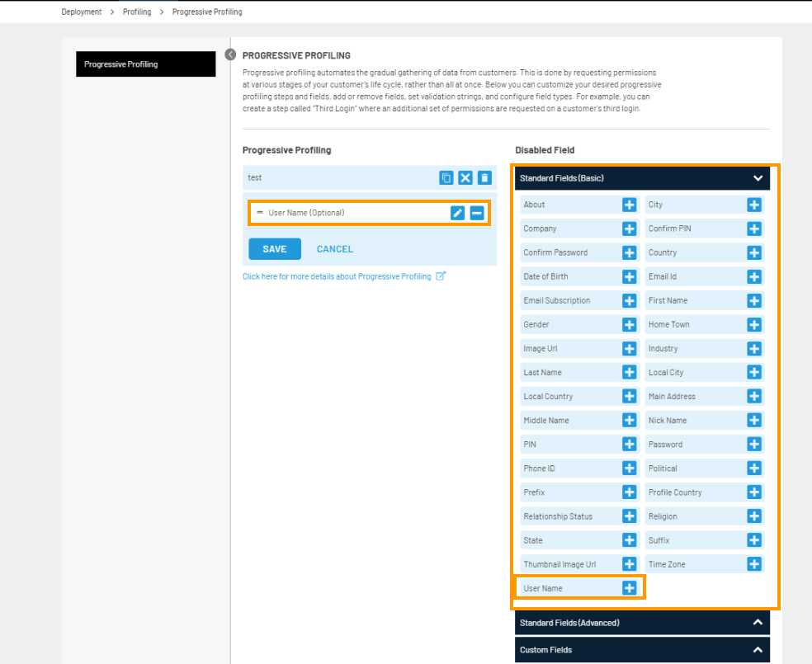812x664 pixels.
Task: Expand the Standard Fields (Advanced) section
Action: [x=756, y=623]
